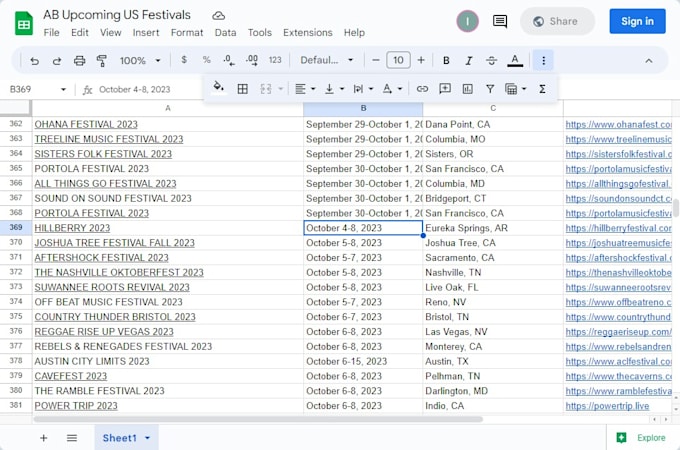Add a new sheet with plus button

pyautogui.click(x=43, y=438)
